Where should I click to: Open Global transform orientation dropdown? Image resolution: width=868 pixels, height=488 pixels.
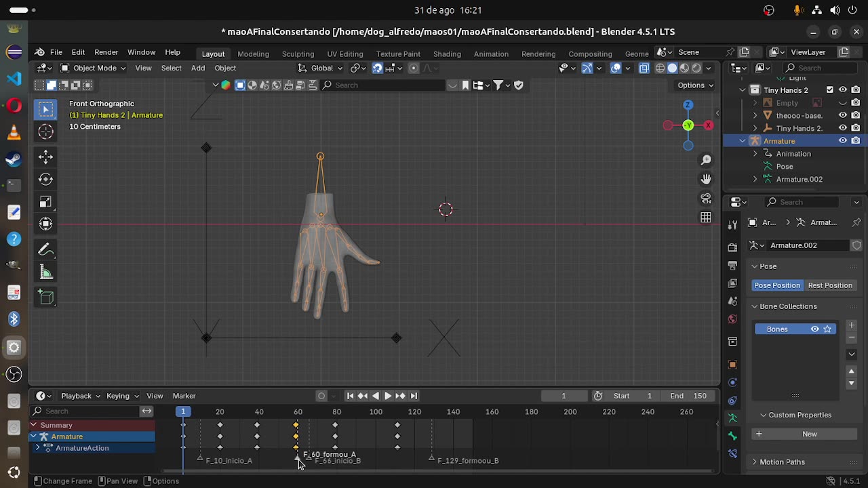point(321,68)
